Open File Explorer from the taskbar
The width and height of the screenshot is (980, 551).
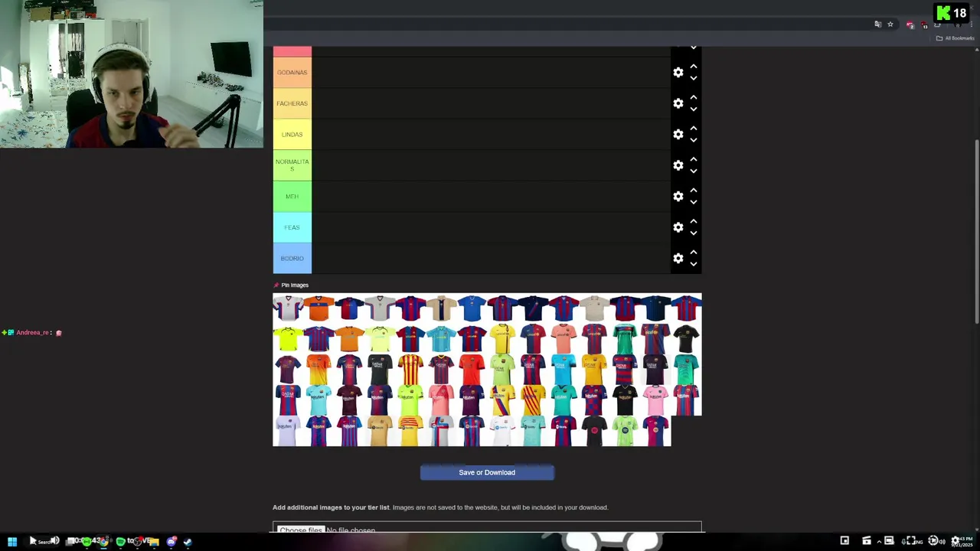153,541
